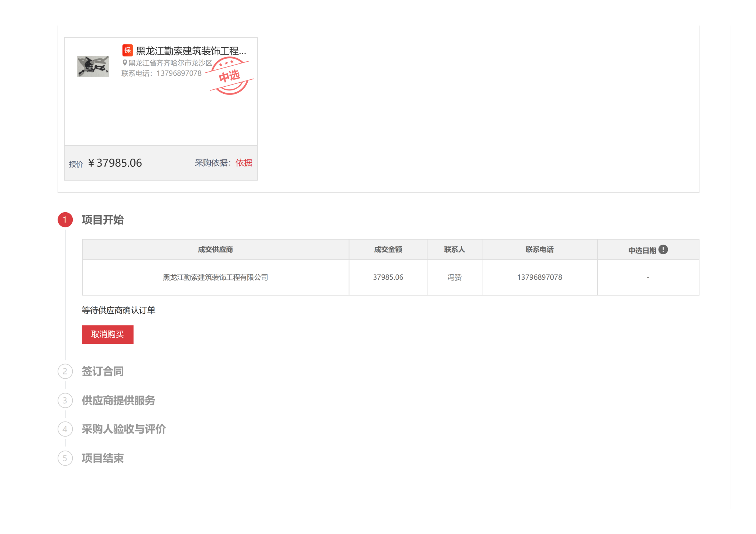Click the 中选 red stamp icon
The height and width of the screenshot is (534, 756).
[230, 76]
